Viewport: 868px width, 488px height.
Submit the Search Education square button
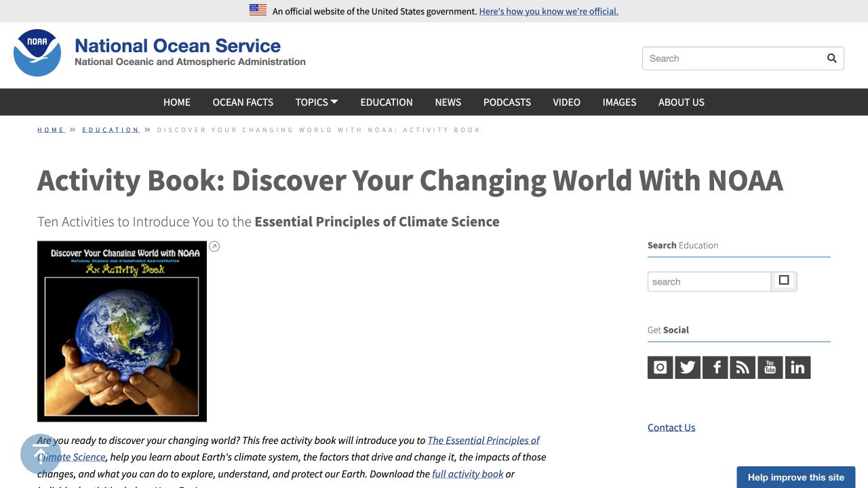coord(784,281)
